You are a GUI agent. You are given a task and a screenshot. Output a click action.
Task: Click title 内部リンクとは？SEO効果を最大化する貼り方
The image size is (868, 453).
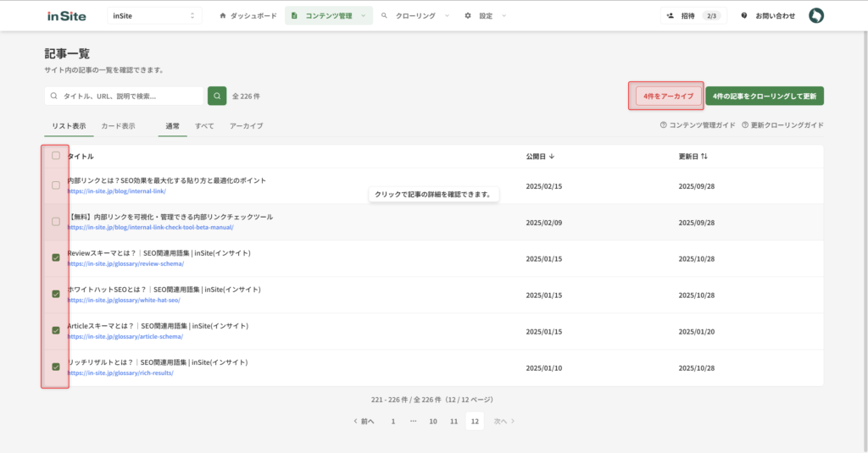167,180
